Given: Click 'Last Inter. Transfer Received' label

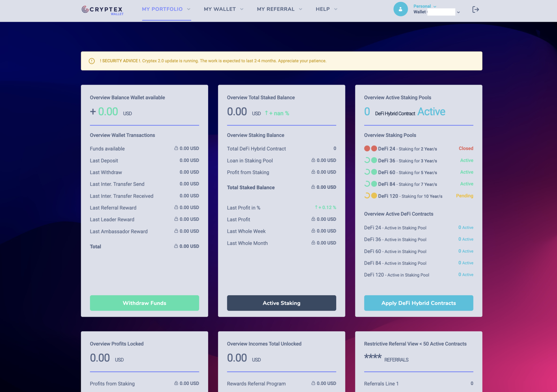Looking at the screenshot, I should [121, 196].
